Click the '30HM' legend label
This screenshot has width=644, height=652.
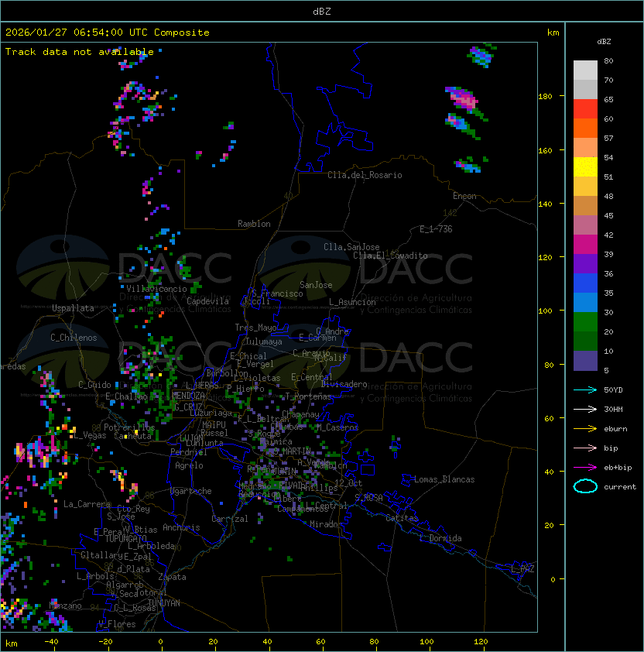[x=613, y=409]
